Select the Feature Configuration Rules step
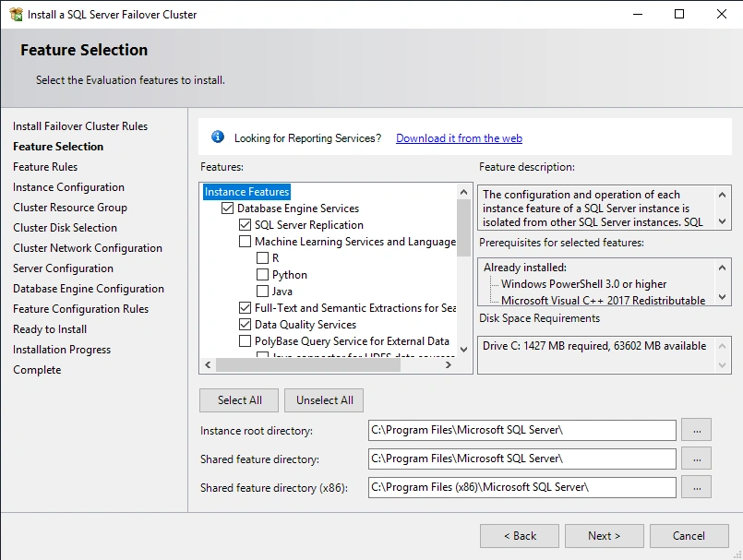This screenshot has height=560, width=743. point(80,309)
